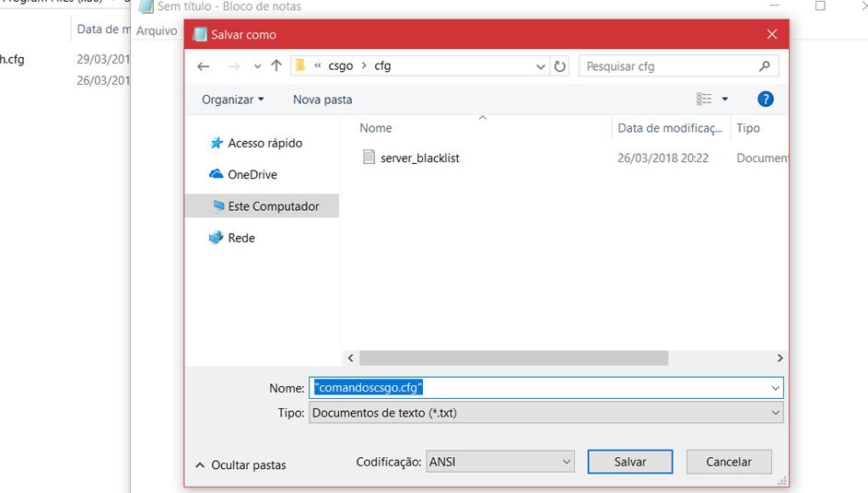Refresh the cfg folder listing
Screen dimensions: 868x493
pyautogui.click(x=560, y=66)
